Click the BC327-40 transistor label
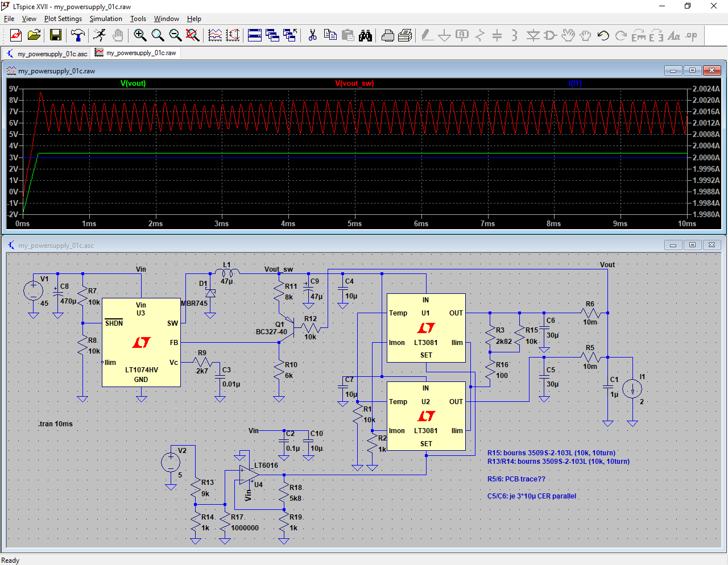The width and height of the screenshot is (728, 565). coord(271,332)
